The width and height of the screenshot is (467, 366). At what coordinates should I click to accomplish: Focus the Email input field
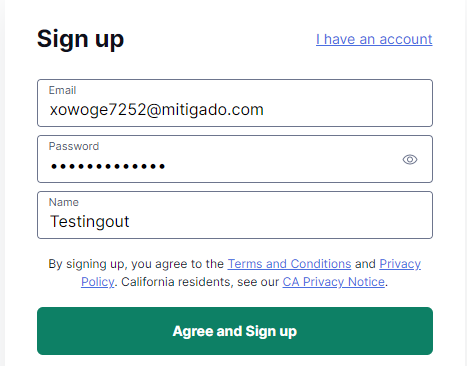[x=235, y=103]
